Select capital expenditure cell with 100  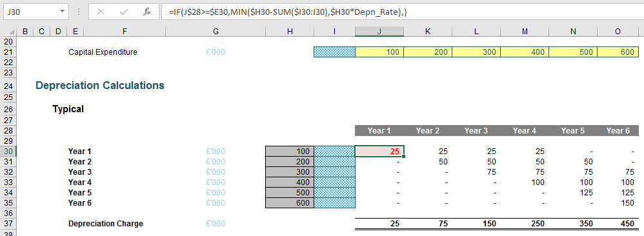pos(379,52)
